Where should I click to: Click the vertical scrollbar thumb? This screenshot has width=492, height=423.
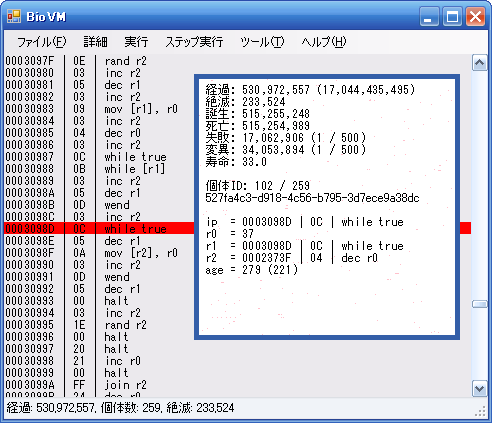coord(479,304)
